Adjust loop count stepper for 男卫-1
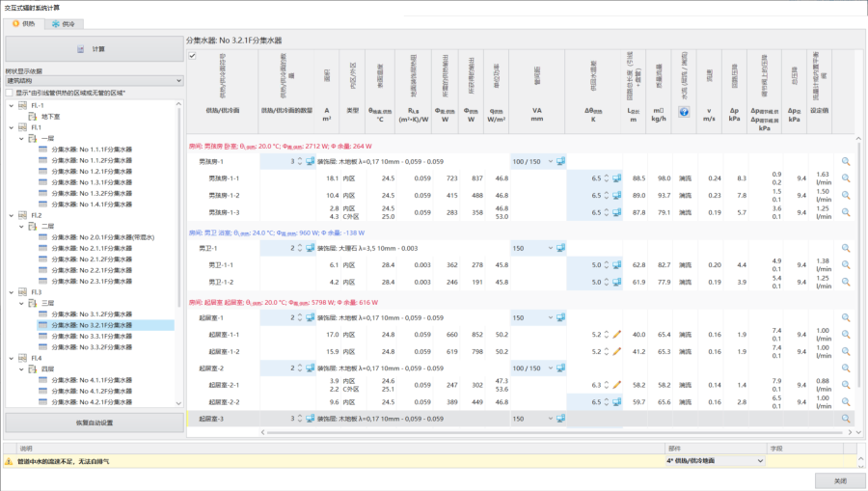 click(x=300, y=248)
